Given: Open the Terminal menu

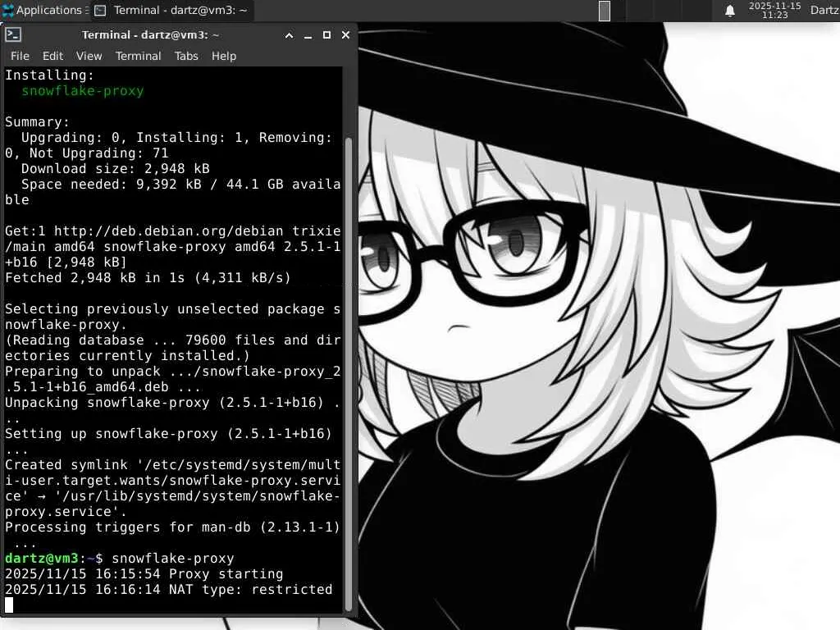Looking at the screenshot, I should 138,56.
